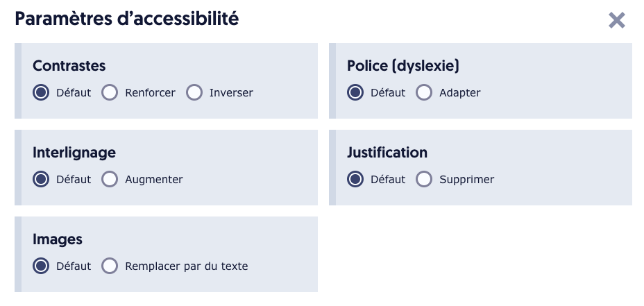The height and width of the screenshot is (306, 644).
Task: Choose Remplacer par du texte option
Action: click(x=110, y=266)
